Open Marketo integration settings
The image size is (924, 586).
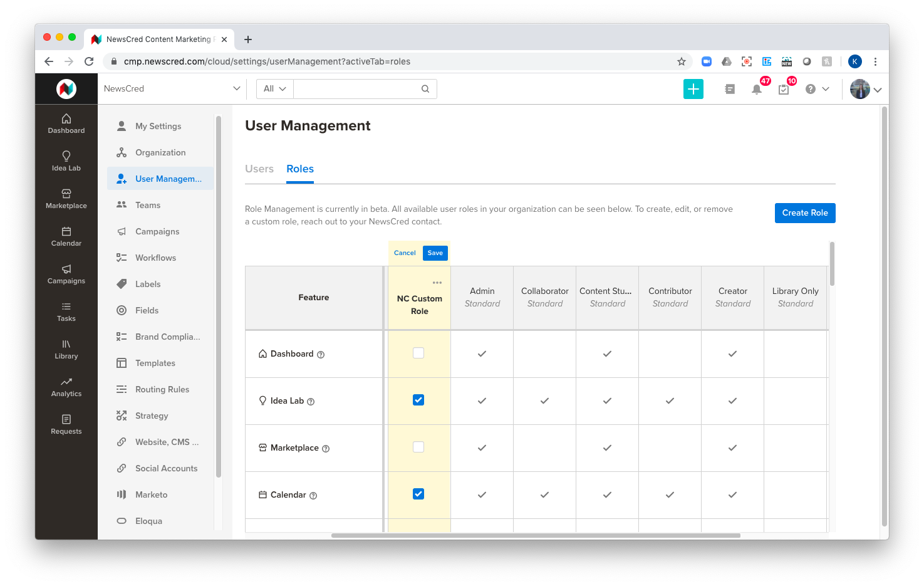click(160, 494)
